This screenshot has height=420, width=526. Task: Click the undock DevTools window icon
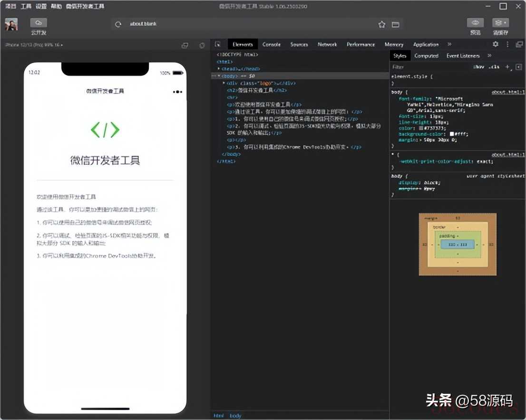[x=519, y=44]
